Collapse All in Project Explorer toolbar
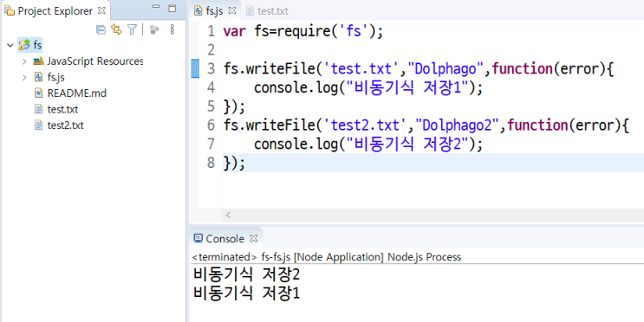This screenshot has width=644, height=322. tap(101, 29)
